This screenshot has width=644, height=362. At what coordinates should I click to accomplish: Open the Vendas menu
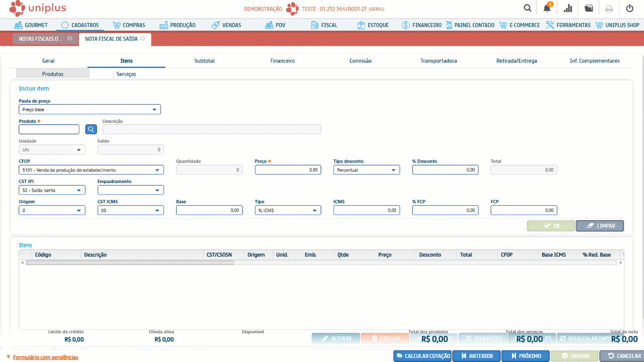point(226,25)
